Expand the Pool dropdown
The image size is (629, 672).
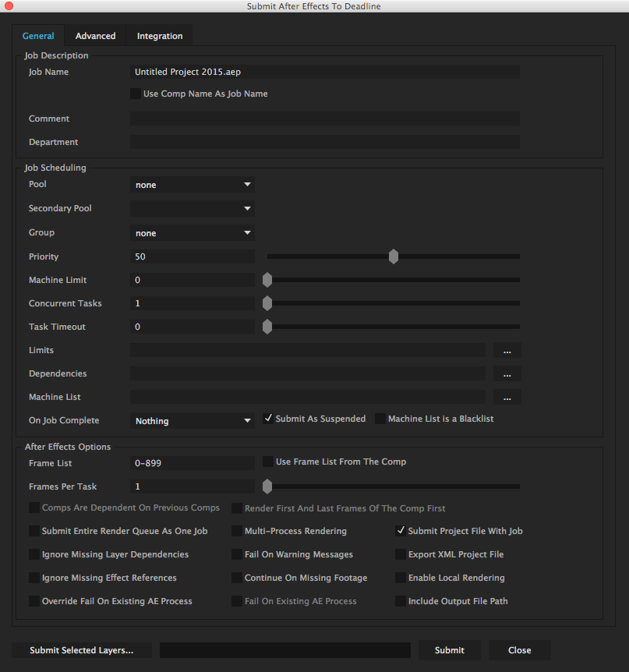point(192,185)
